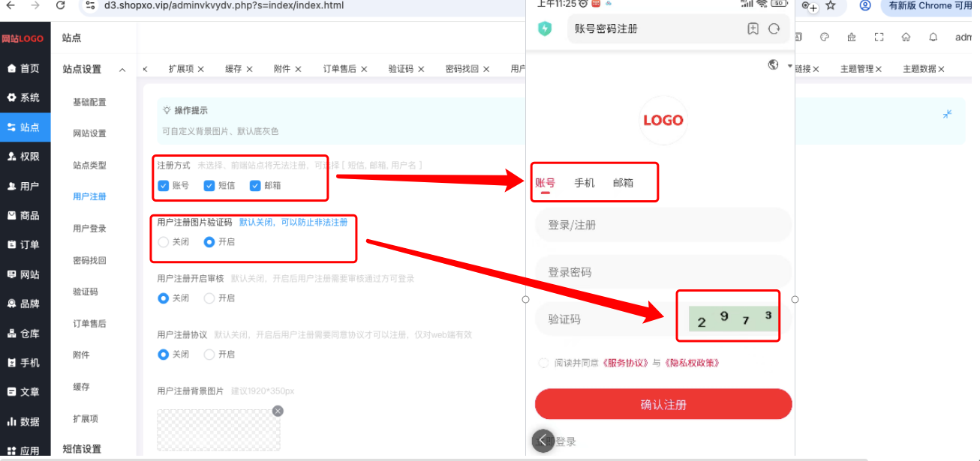
Task: Click the refresh icon in phone browser bar
Action: [774, 28]
